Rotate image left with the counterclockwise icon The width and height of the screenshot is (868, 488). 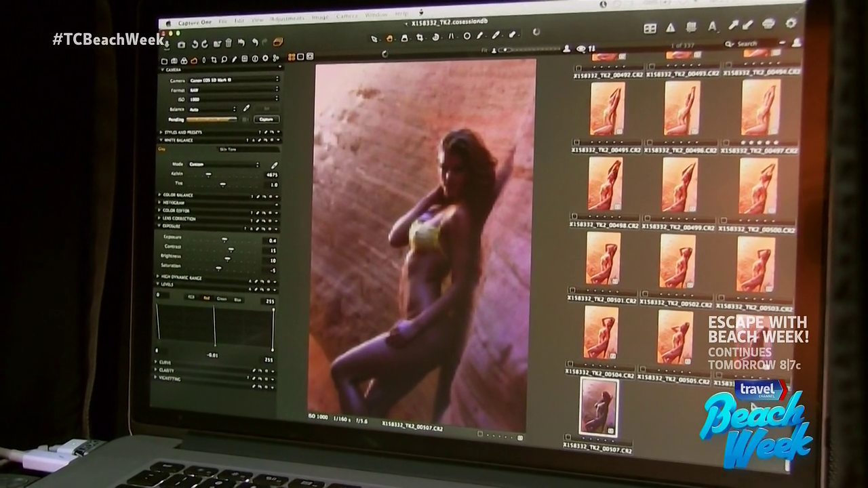tap(195, 44)
